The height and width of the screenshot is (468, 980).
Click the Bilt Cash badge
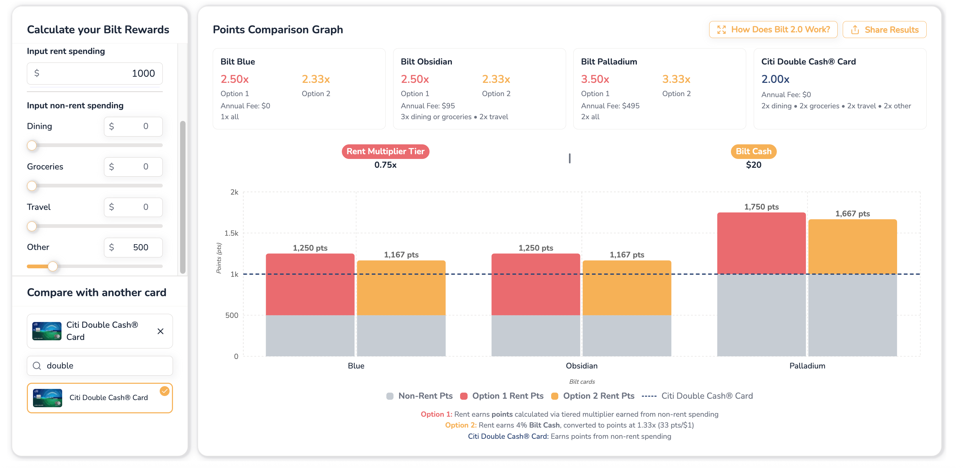coord(753,151)
